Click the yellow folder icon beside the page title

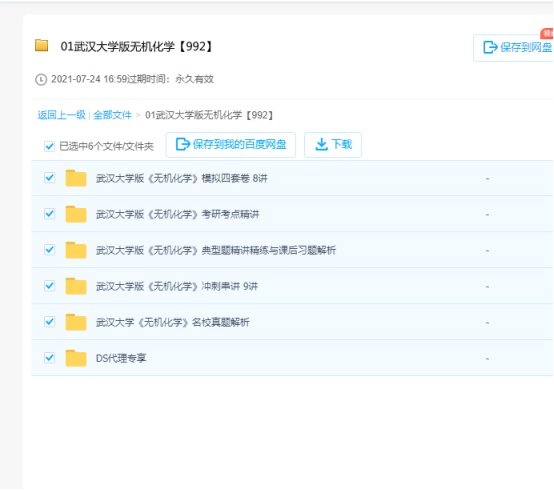pyautogui.click(x=41, y=45)
